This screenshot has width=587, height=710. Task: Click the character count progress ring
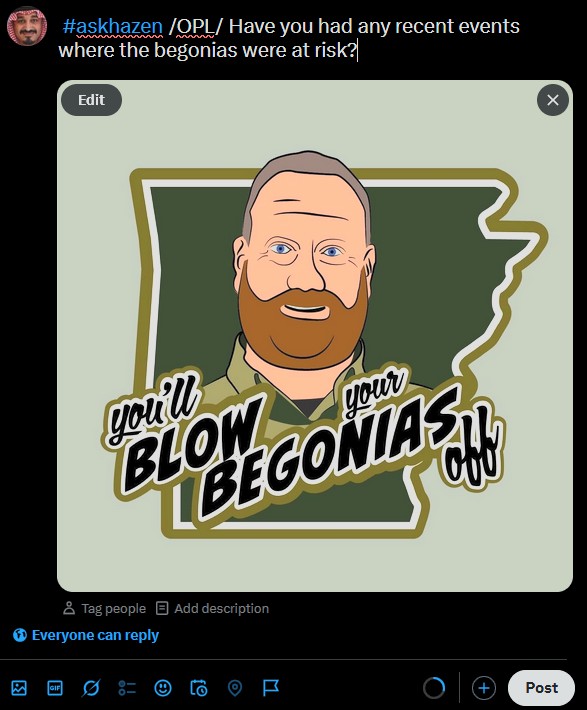tap(434, 688)
